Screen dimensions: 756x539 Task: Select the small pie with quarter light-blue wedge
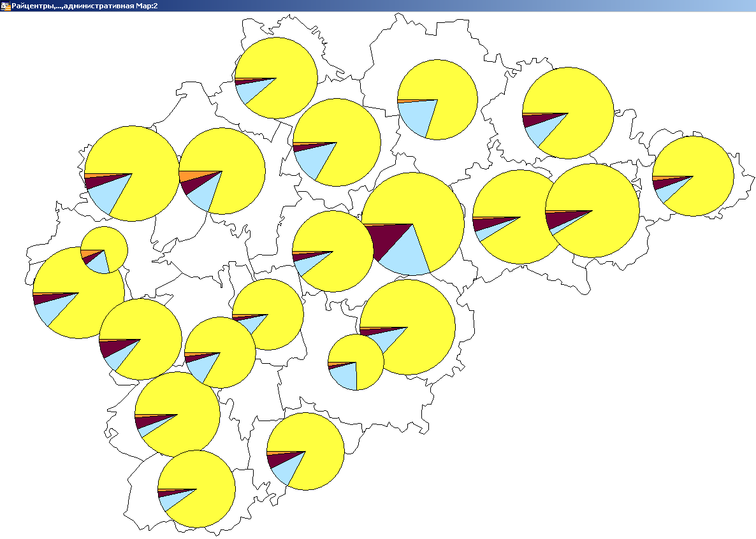(356, 362)
